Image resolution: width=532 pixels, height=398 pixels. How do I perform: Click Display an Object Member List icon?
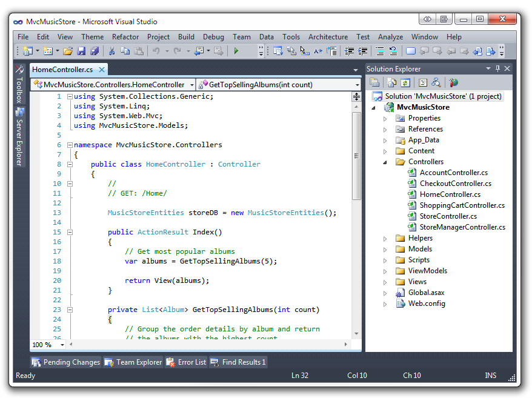coord(278,51)
